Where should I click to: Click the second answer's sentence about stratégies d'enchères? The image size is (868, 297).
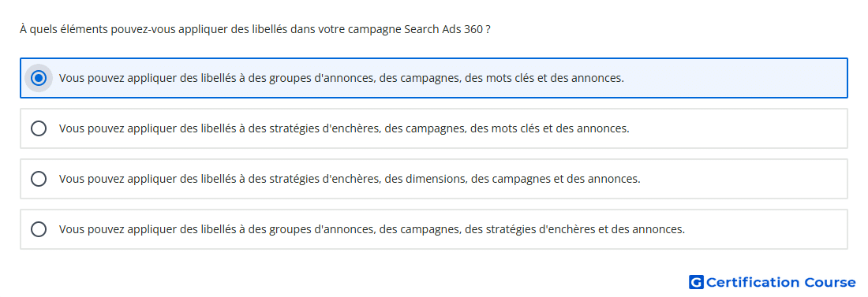344,129
